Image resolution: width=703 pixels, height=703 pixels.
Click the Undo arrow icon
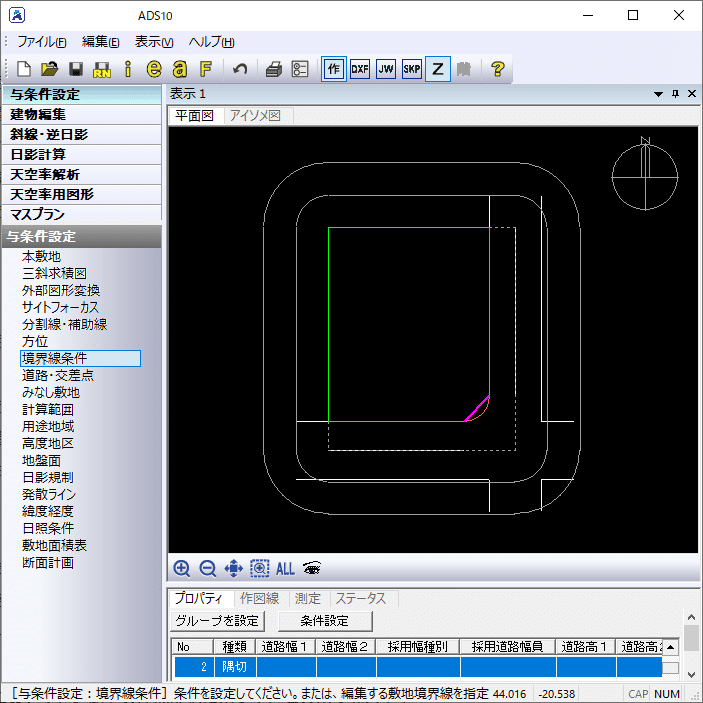pyautogui.click(x=240, y=69)
